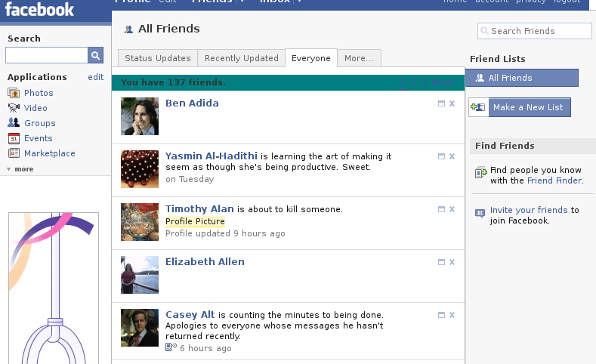Open Timothy Alan's profile name link
Viewport: 596px width, 364px height.
[x=199, y=208]
